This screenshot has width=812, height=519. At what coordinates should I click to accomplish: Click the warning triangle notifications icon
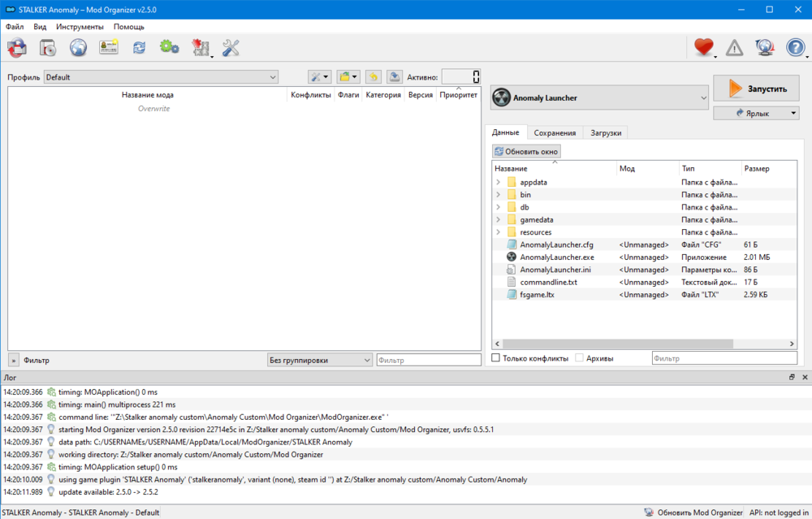(x=734, y=48)
